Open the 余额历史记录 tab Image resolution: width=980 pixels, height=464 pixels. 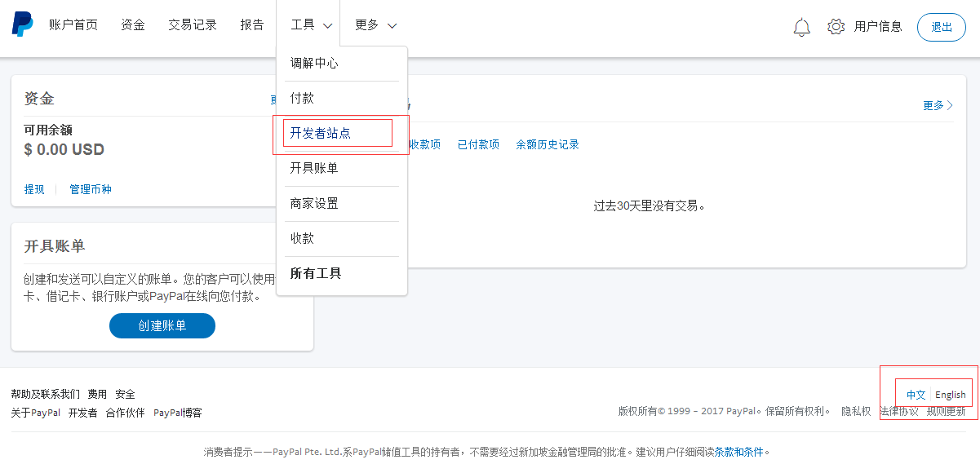[x=547, y=144]
